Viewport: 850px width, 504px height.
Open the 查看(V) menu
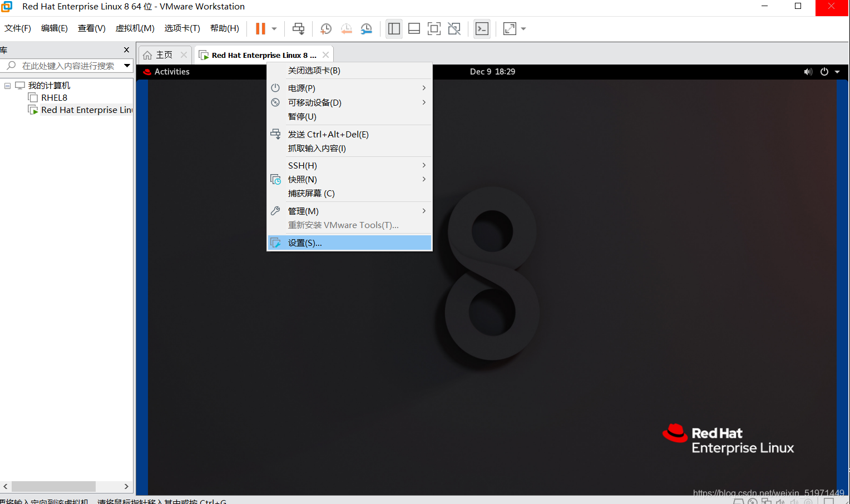(92, 28)
